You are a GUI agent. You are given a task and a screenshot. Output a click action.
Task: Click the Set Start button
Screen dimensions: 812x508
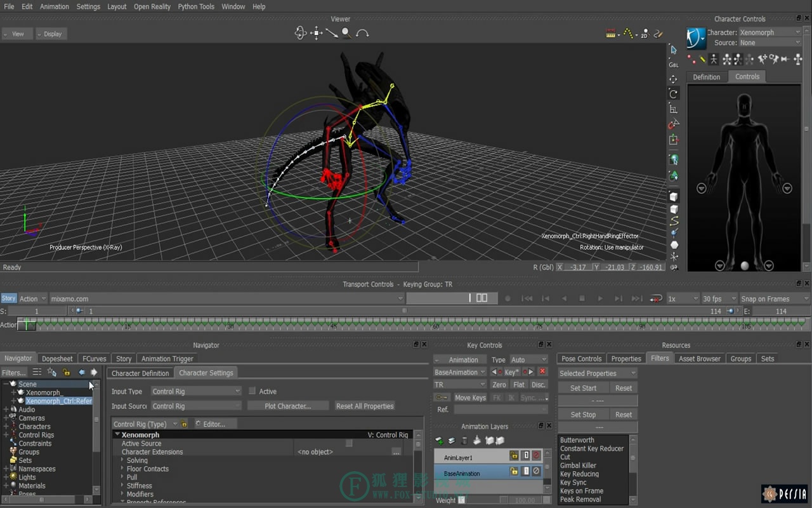[x=583, y=388]
